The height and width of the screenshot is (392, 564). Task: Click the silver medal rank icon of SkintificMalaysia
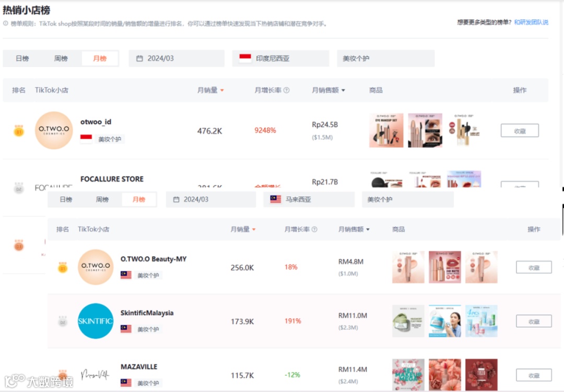point(63,321)
